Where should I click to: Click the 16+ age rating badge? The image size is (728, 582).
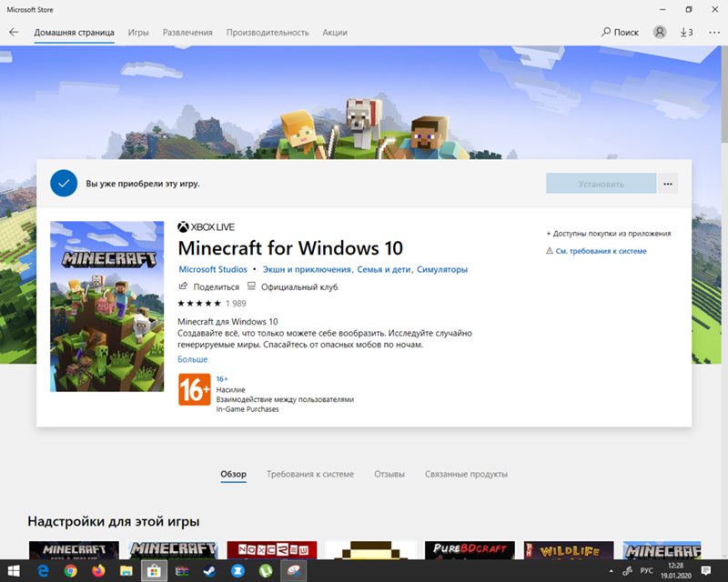click(x=194, y=391)
